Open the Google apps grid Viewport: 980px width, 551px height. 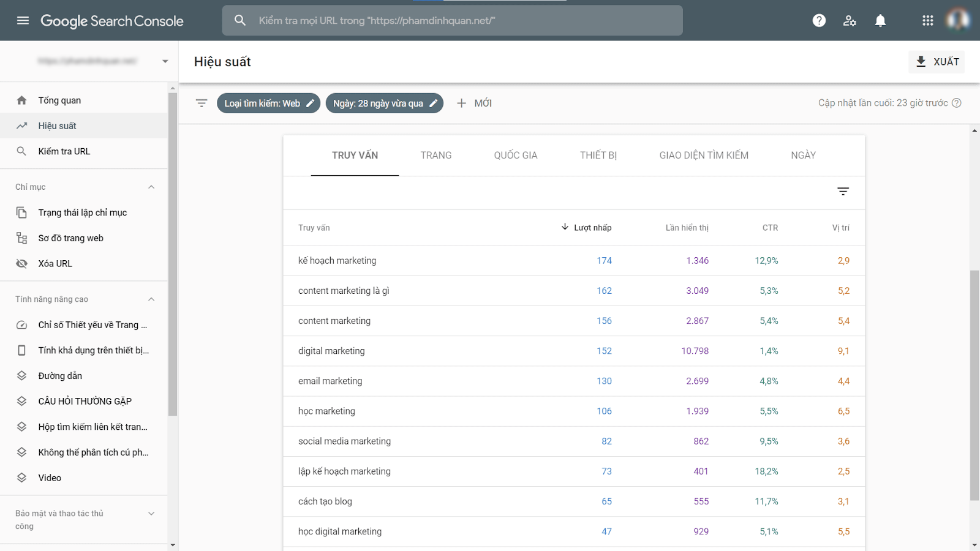927,21
